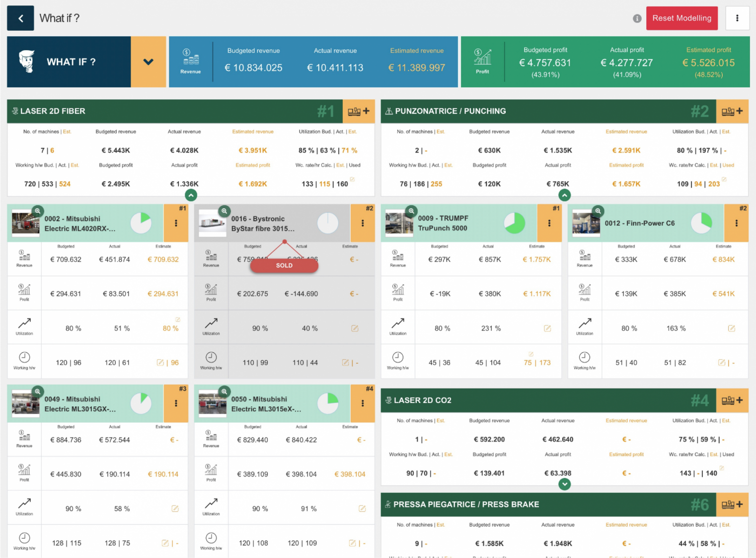
Task: Add a machine to Laser 2D Fiber
Action: click(359, 111)
